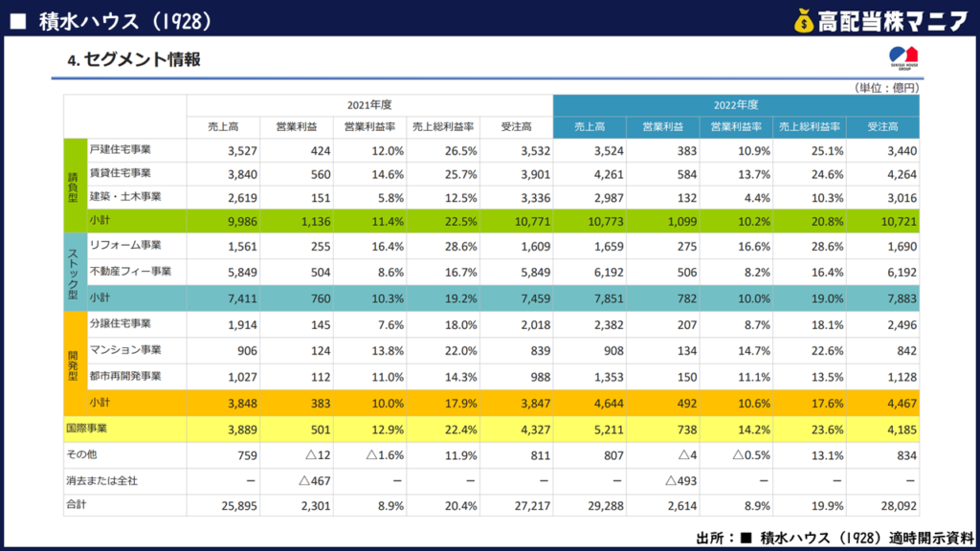Click the 9,986 subtotal in the green row
Screen dimensions: 980x551
pyautogui.click(x=242, y=222)
